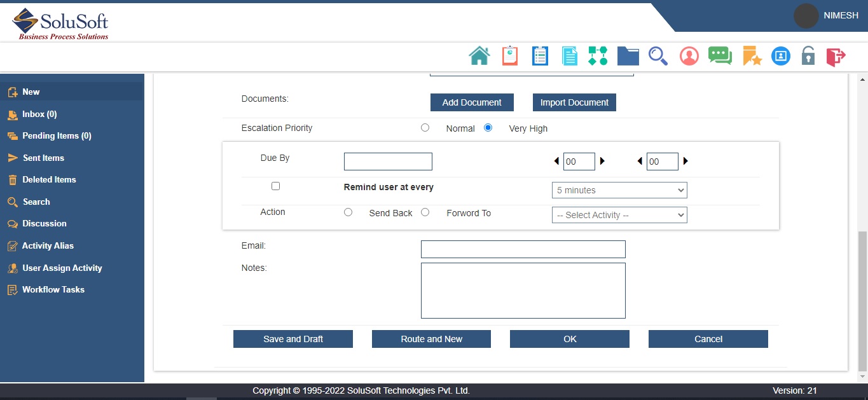Open the 5 minutes reminder dropdown
Viewport: 868px width, 400px height.
click(x=619, y=190)
